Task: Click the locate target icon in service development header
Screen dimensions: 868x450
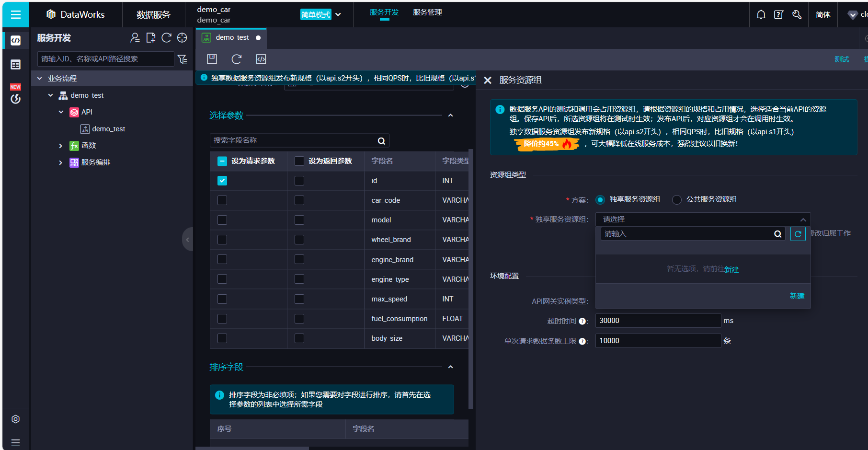Action: tap(182, 38)
